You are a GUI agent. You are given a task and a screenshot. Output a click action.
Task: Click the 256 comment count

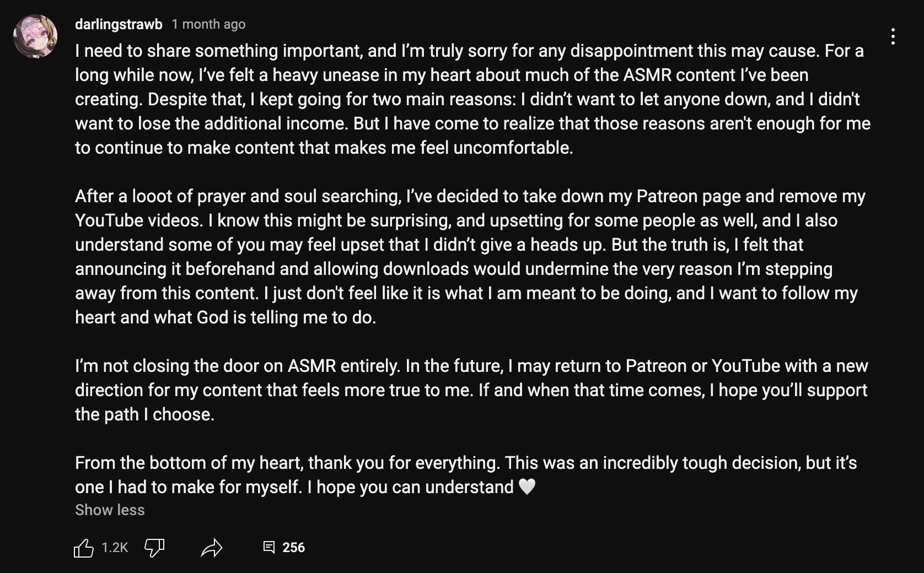[293, 547]
